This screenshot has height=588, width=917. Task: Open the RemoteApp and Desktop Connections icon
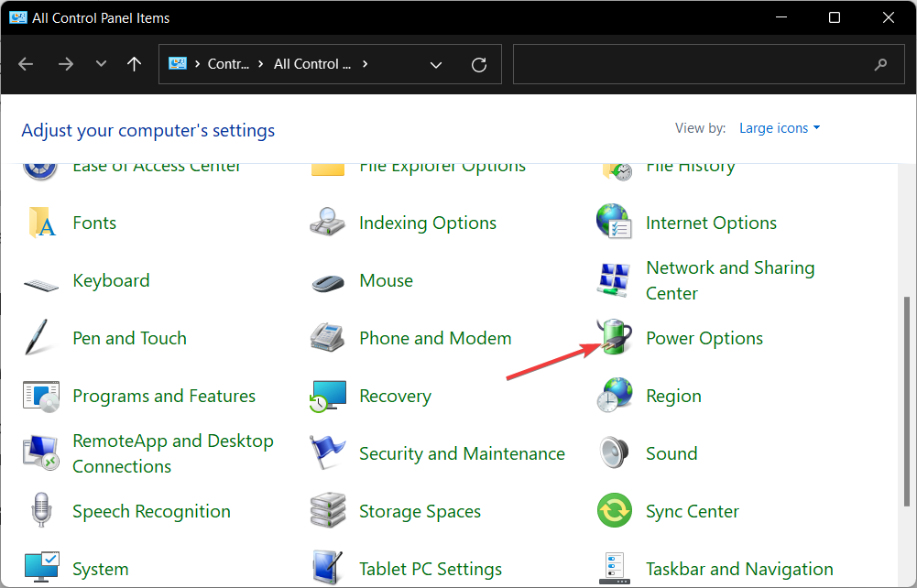[41, 453]
